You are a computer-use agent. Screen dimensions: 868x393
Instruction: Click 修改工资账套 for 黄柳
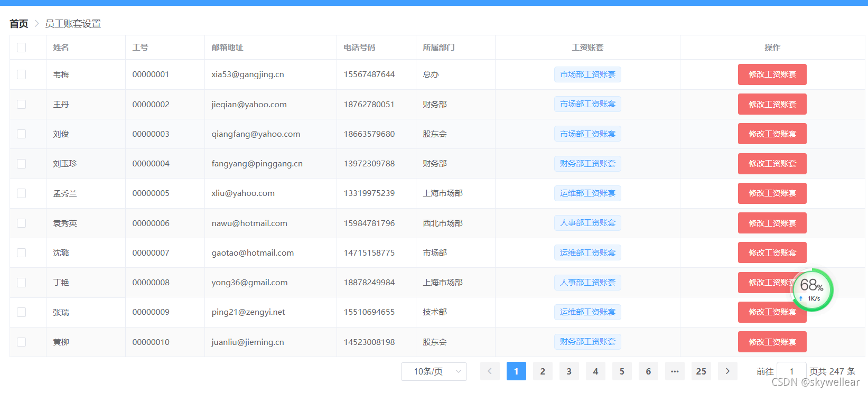[772, 342]
